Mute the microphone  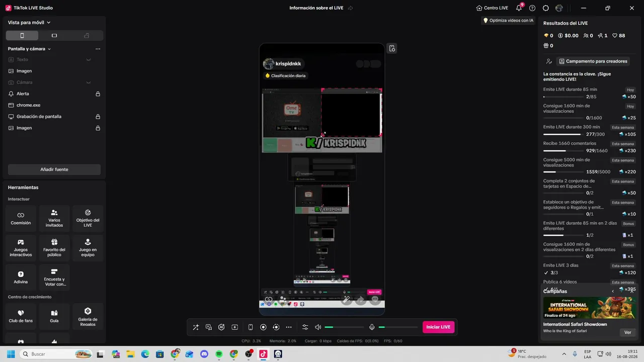[x=372, y=327]
